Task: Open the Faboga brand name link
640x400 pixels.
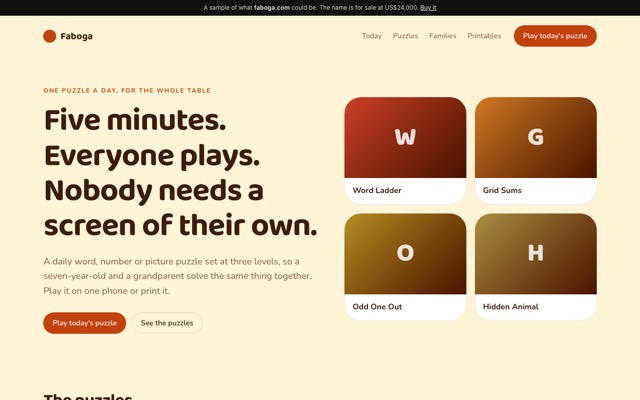Action: point(76,36)
